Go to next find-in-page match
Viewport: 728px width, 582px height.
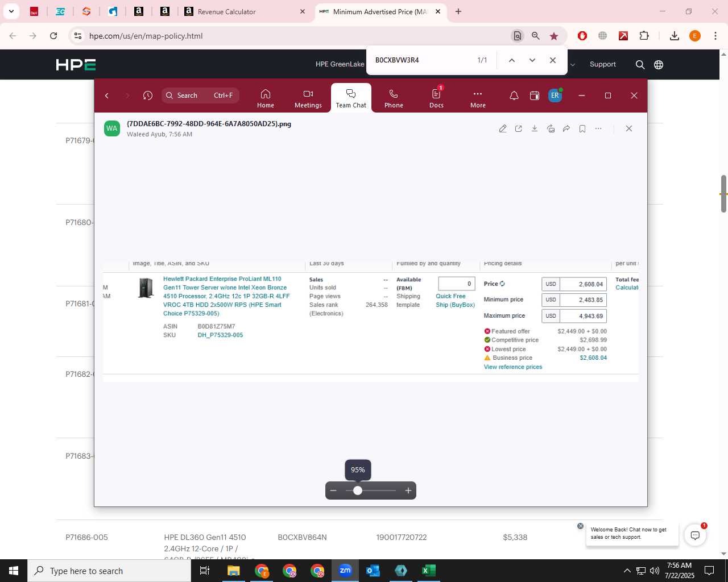[x=532, y=60]
